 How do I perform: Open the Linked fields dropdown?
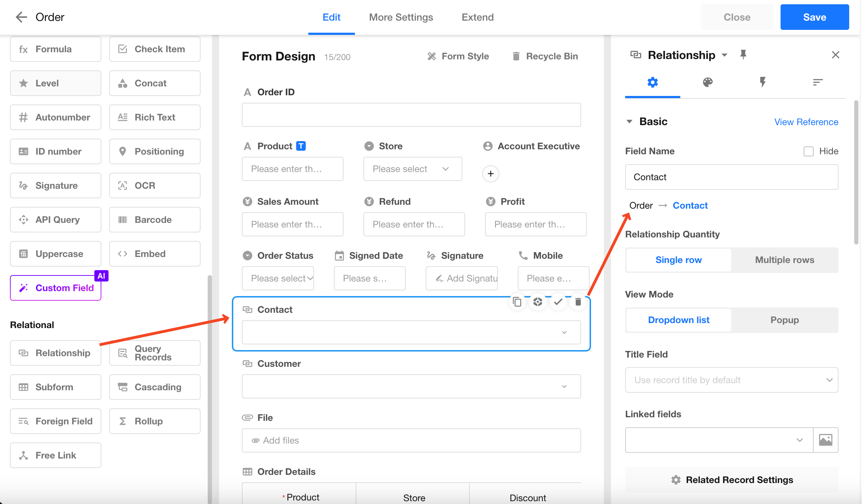719,440
